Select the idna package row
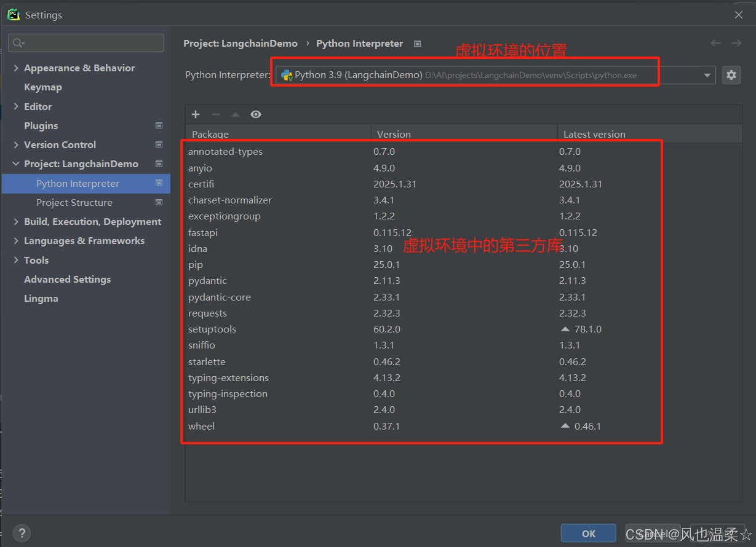756x547 pixels. (x=464, y=248)
